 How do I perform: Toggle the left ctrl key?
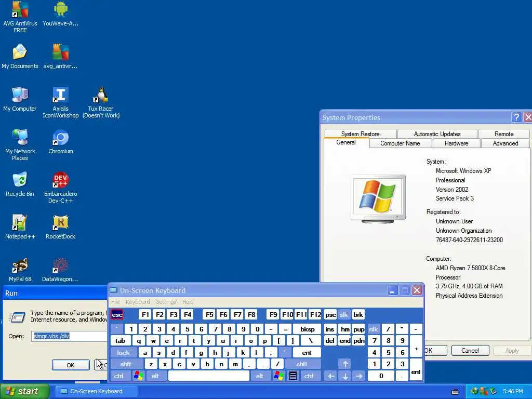119,376
